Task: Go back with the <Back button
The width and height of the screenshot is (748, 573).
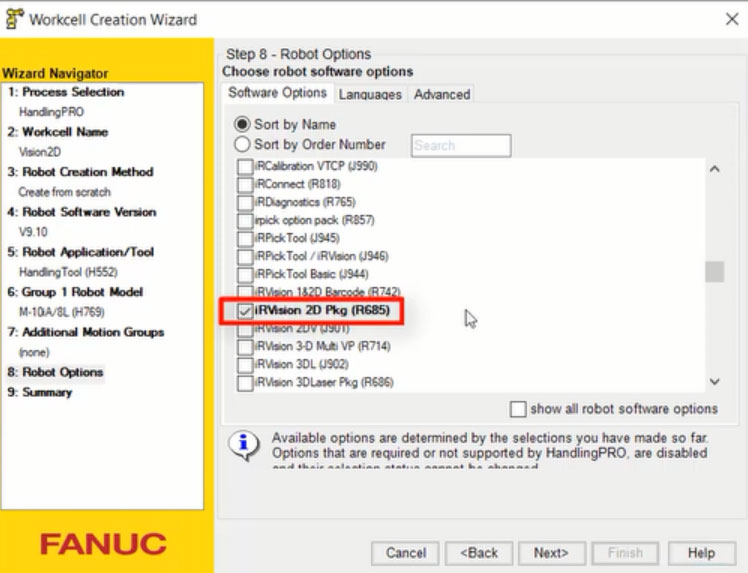Action: [x=479, y=553]
